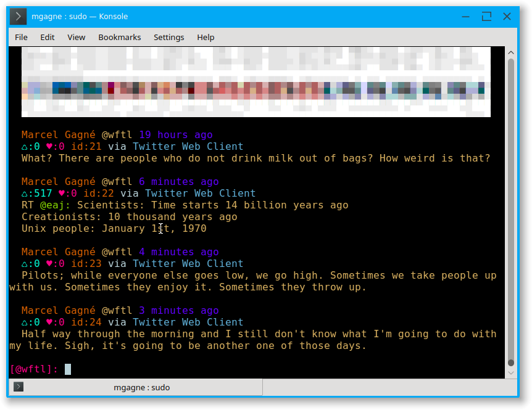Viewport: 532px width, 410px height.
Task: Click the 'id:24' tweet identifier
Action: (x=86, y=322)
